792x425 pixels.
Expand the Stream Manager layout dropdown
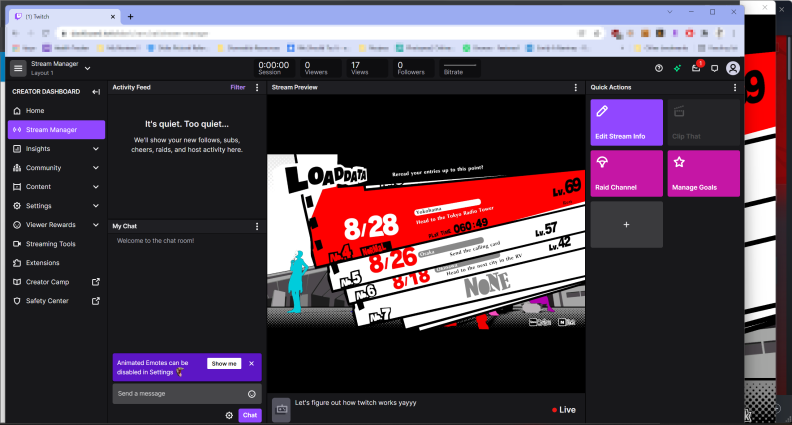click(87, 68)
